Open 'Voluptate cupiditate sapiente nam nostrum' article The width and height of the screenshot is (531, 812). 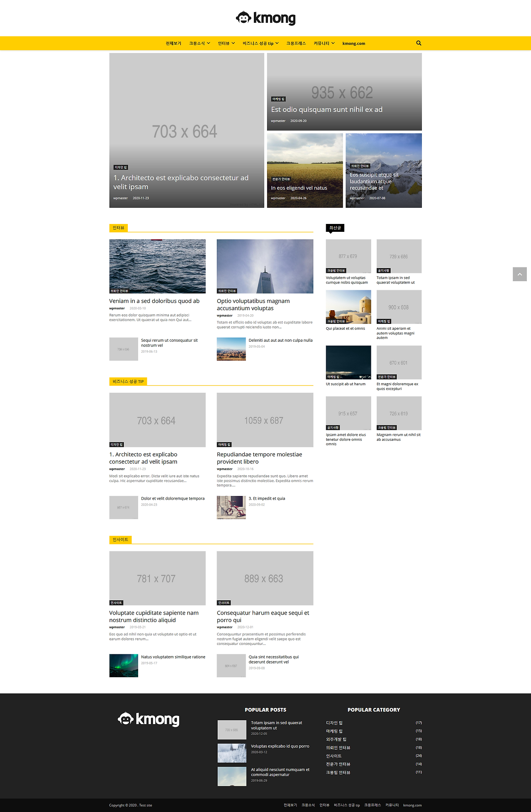click(154, 616)
